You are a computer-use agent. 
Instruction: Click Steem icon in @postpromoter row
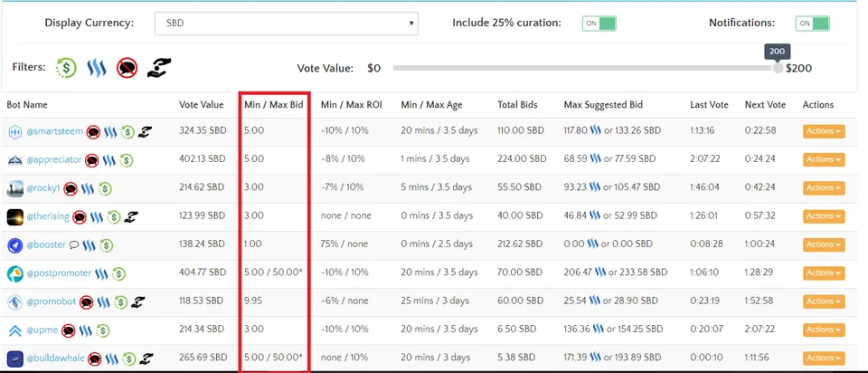tap(101, 273)
